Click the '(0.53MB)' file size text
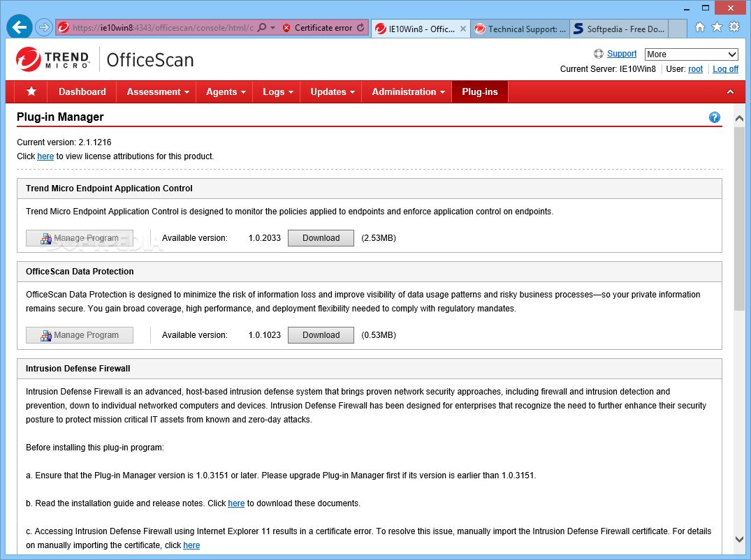Viewport: 751px width, 560px height. tap(379, 335)
